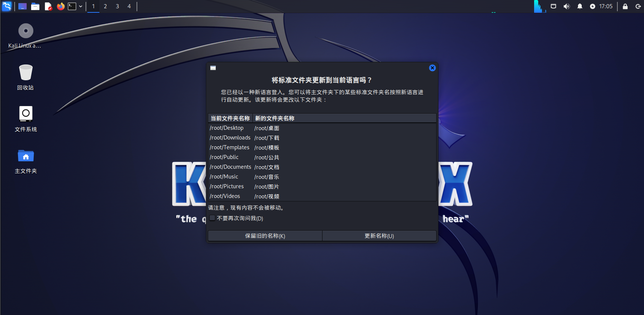Image resolution: width=644 pixels, height=315 pixels.
Task: Launch Firefox from the top panel
Action: coord(61,6)
